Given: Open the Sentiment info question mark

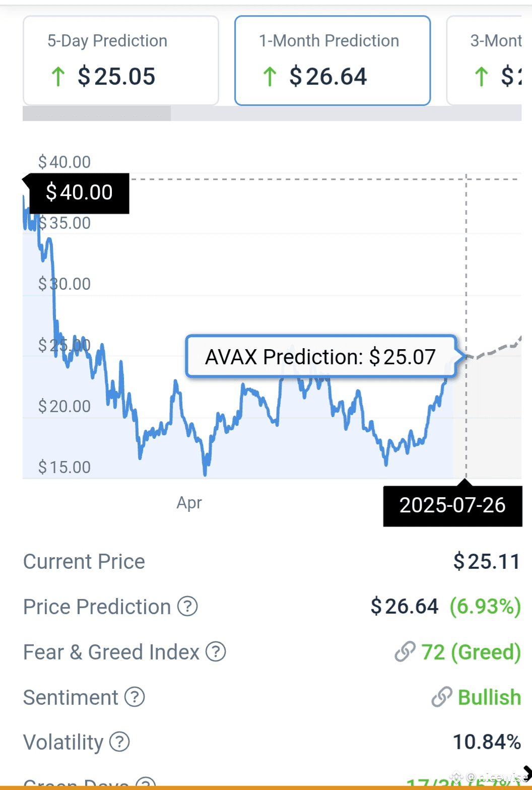Looking at the screenshot, I should [135, 697].
